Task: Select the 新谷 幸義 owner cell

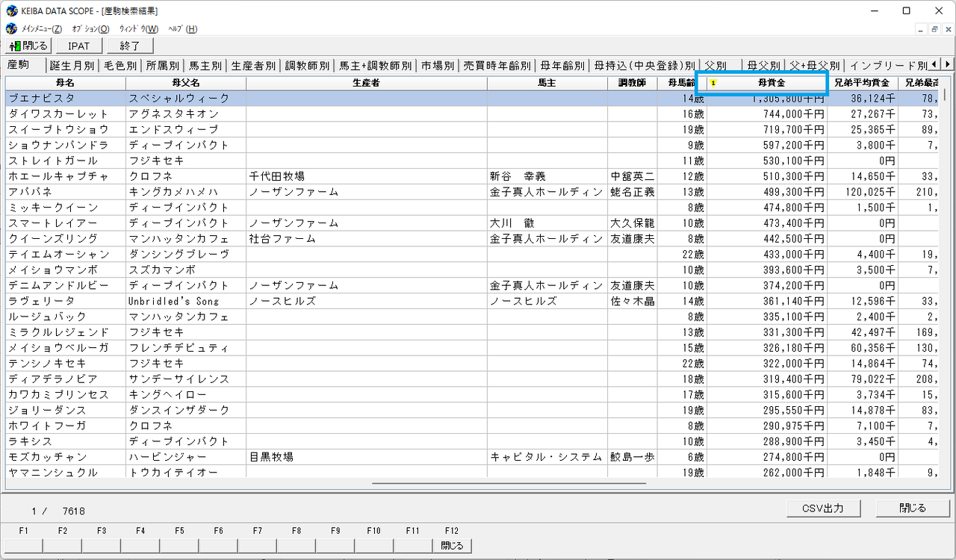Action: [547, 176]
